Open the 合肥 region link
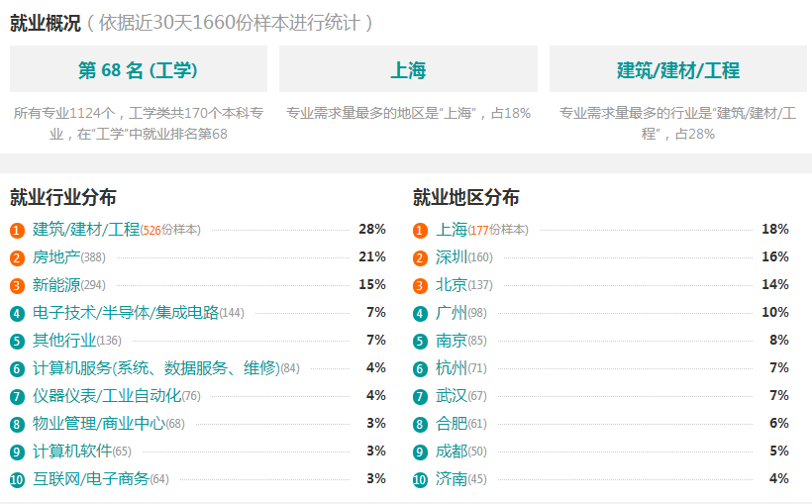812x504 pixels. click(452, 423)
